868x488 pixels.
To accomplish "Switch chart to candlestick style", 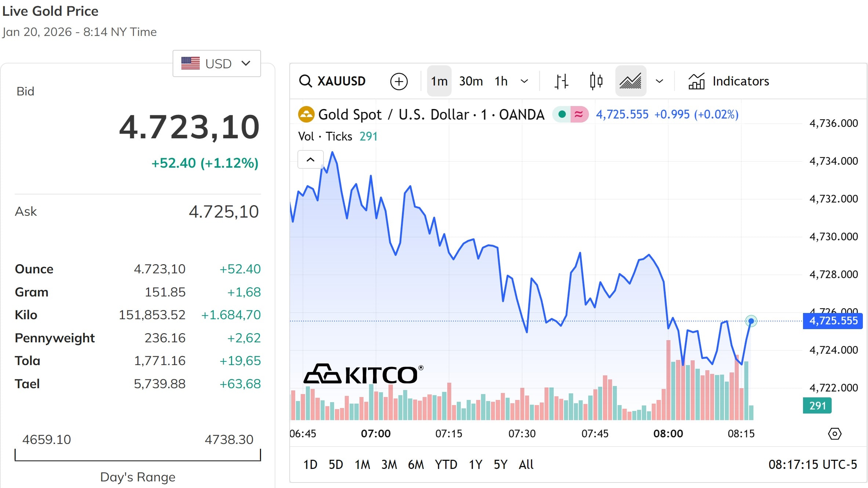I will [x=596, y=81].
